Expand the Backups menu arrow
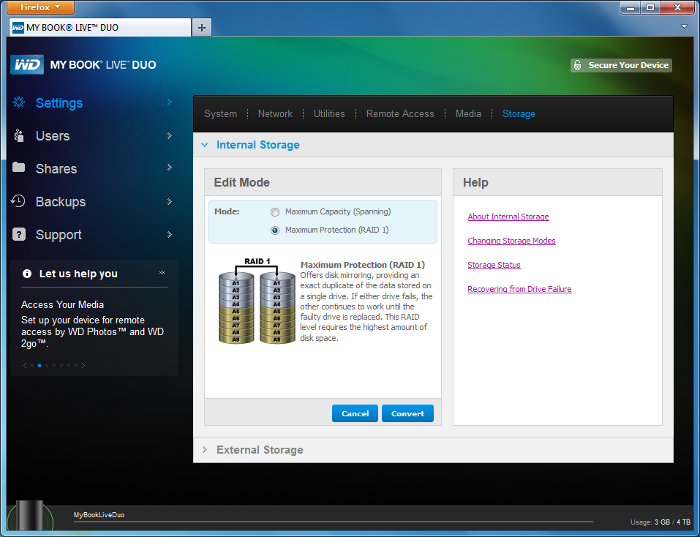The image size is (700, 537). point(169,201)
